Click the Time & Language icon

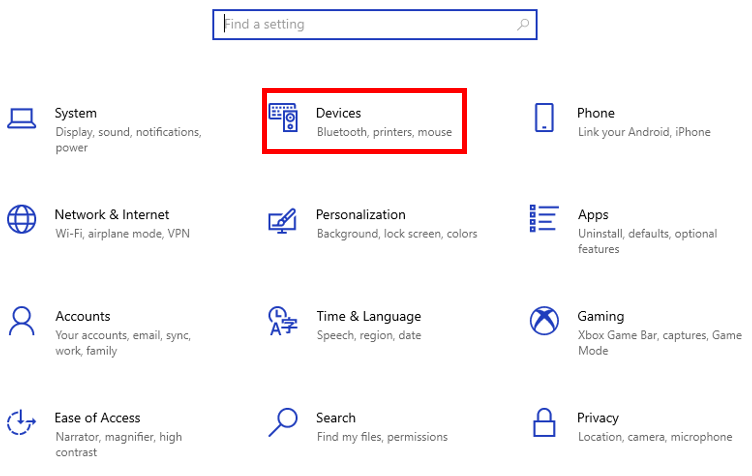tap(283, 321)
